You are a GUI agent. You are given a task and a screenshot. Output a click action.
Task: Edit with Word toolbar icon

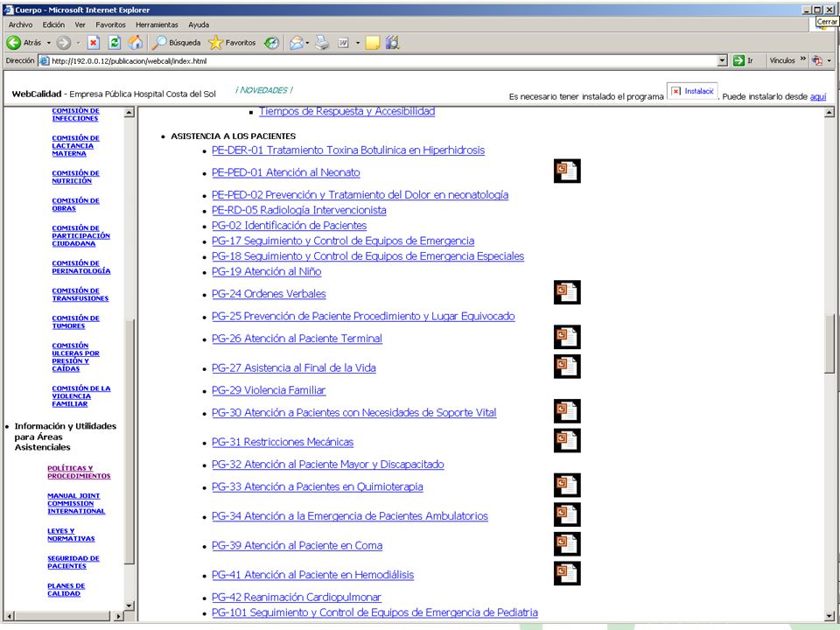tap(343, 43)
